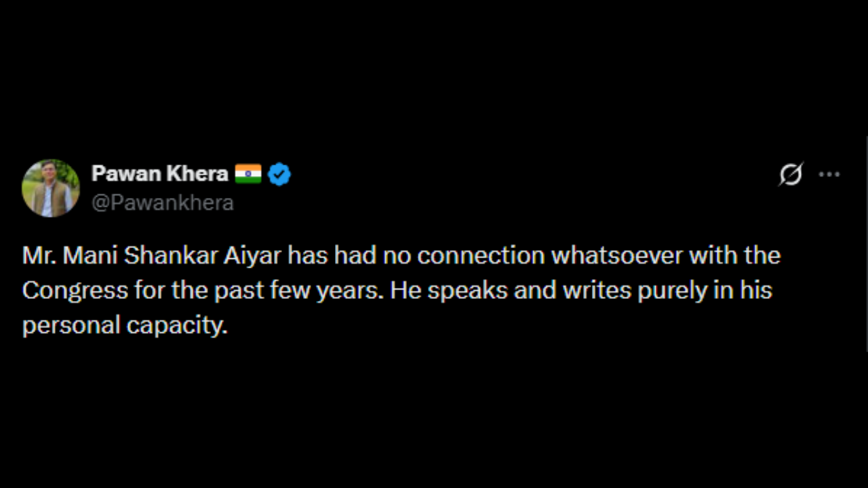Click the Grok slashed-circle button
The width and height of the screenshot is (868, 488).
click(x=791, y=174)
